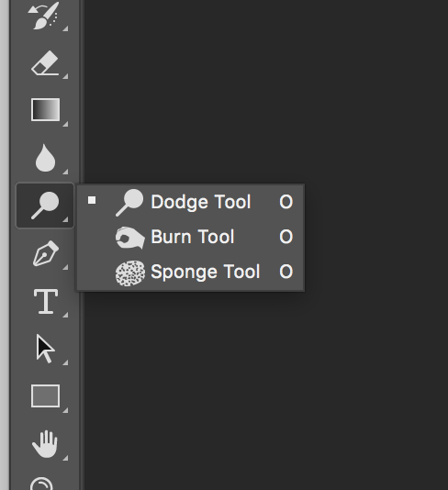448x490 pixels.
Task: Select the Type tool
Action: (46, 302)
